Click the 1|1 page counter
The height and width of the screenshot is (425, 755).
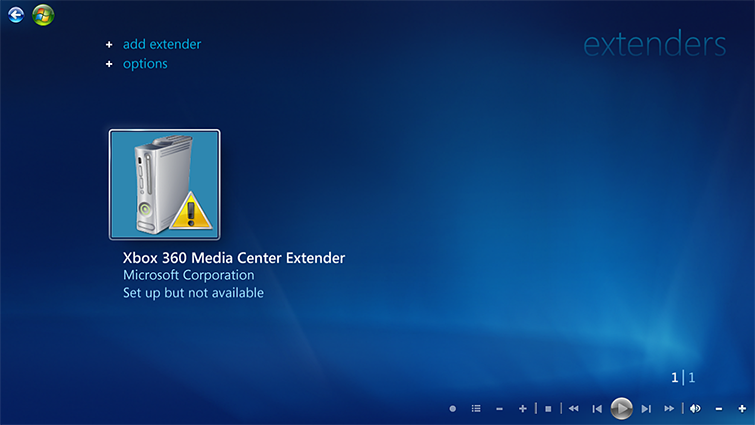[683, 377]
